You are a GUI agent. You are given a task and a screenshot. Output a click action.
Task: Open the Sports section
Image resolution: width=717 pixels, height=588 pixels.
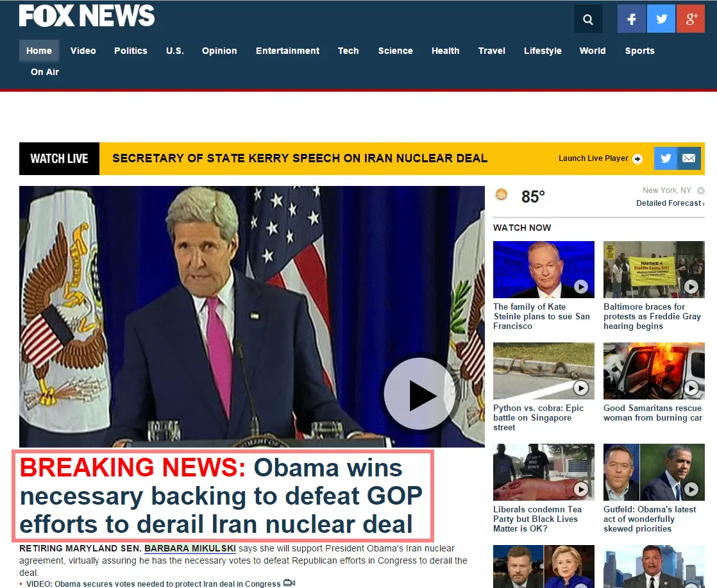tap(640, 51)
